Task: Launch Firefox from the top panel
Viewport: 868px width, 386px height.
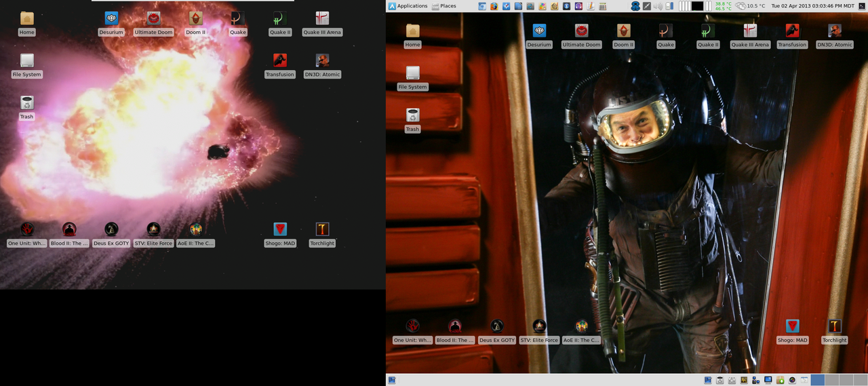Action: [494, 6]
